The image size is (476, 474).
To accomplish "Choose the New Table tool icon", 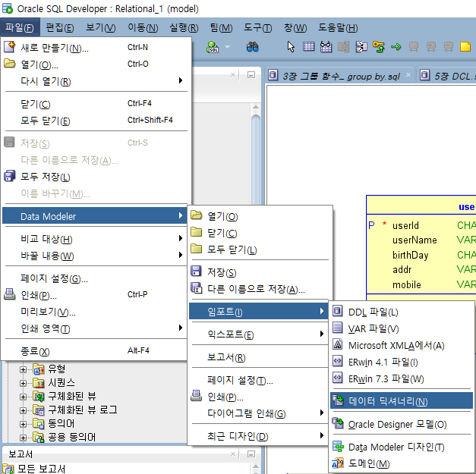I will 308,47.
